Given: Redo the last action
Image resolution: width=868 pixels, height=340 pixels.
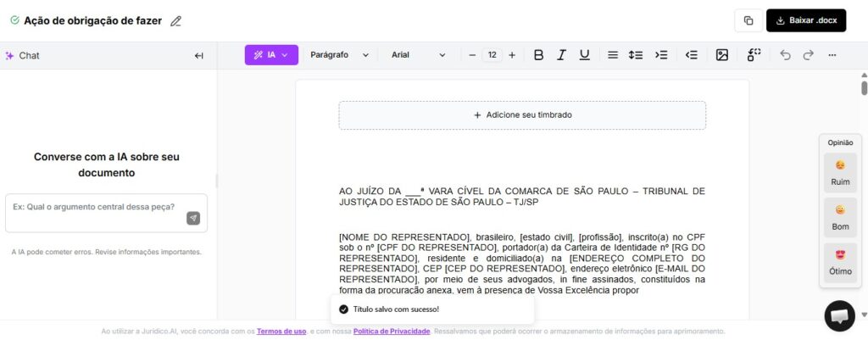Looking at the screenshot, I should point(808,55).
